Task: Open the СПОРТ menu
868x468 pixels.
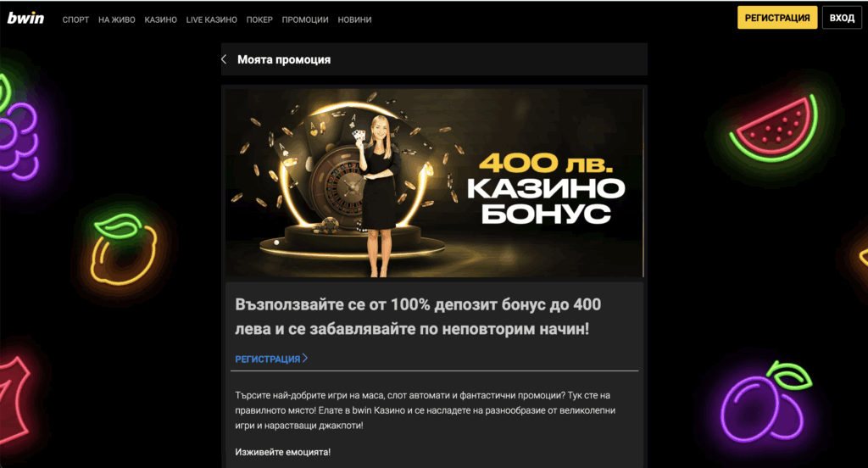Action: 75,19
